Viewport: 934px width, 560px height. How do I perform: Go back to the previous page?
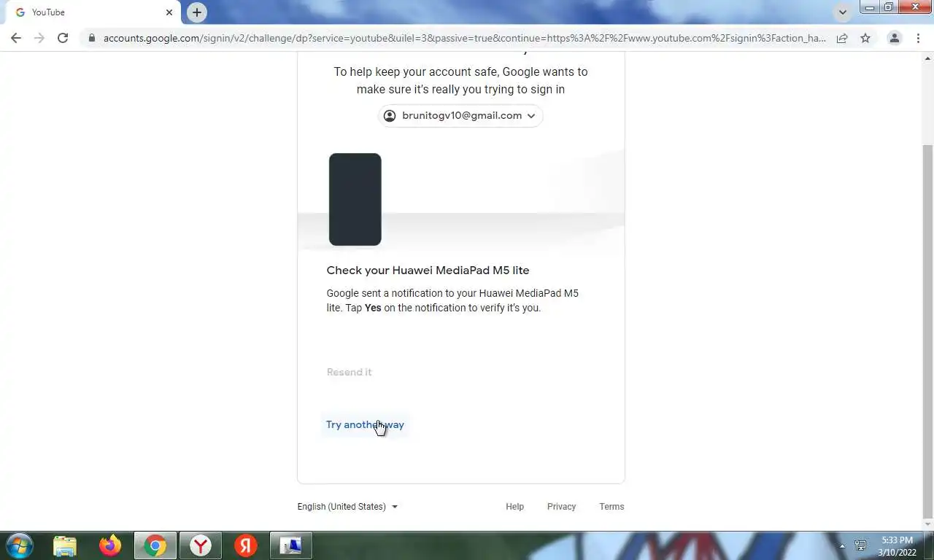coord(16,38)
